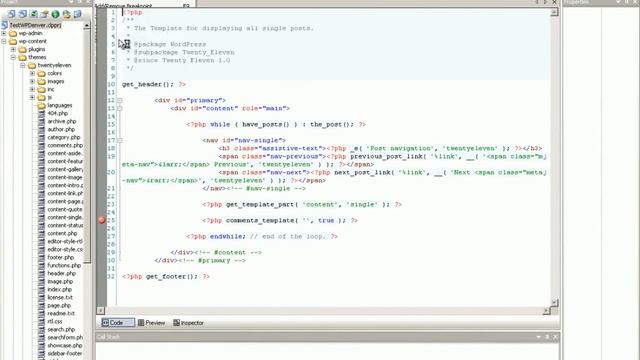Click the editor vertical scrollbar up arrow
The width and height of the screenshot is (640, 360).
point(554,12)
